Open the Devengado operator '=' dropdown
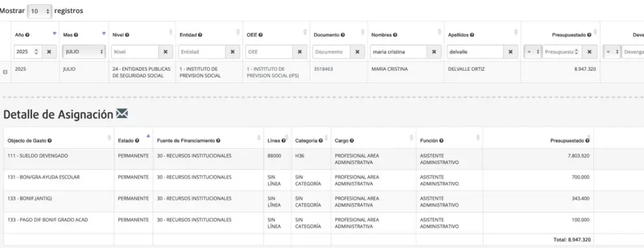The height and width of the screenshot is (248, 644). [x=612, y=52]
